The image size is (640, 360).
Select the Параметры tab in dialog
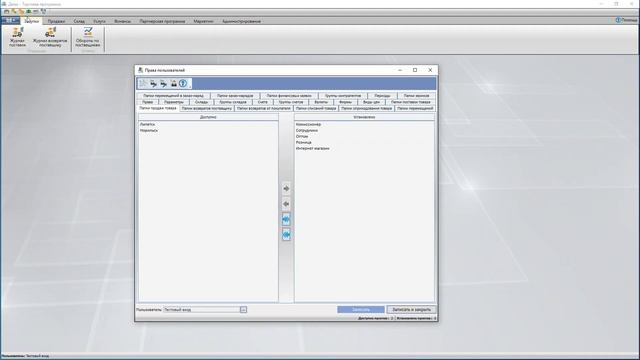click(x=173, y=102)
